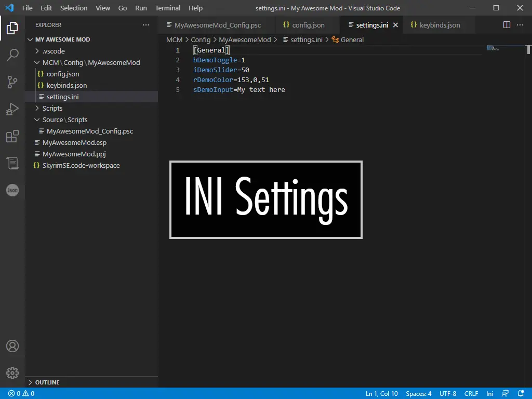Open the Run and Debug view

(12, 109)
